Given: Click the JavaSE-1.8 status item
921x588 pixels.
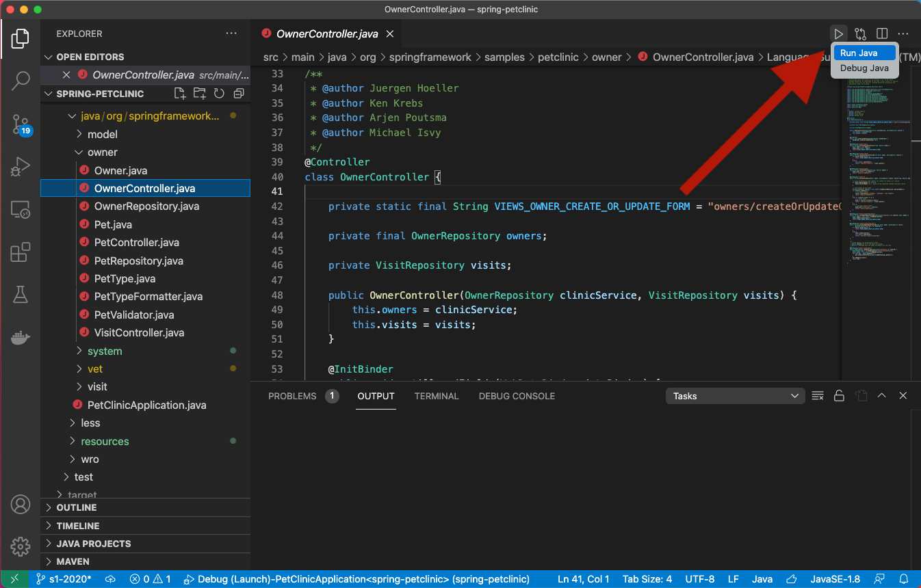Looking at the screenshot, I should coord(835,579).
